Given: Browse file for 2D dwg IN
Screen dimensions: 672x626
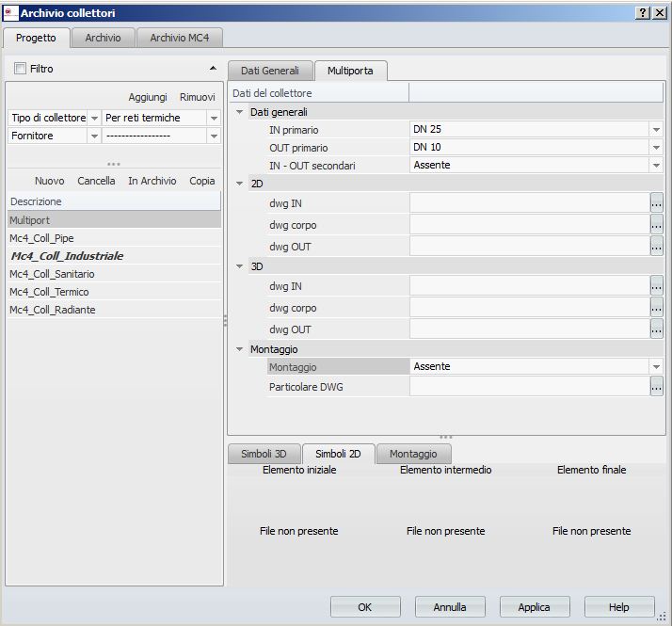Looking at the screenshot, I should 657,203.
